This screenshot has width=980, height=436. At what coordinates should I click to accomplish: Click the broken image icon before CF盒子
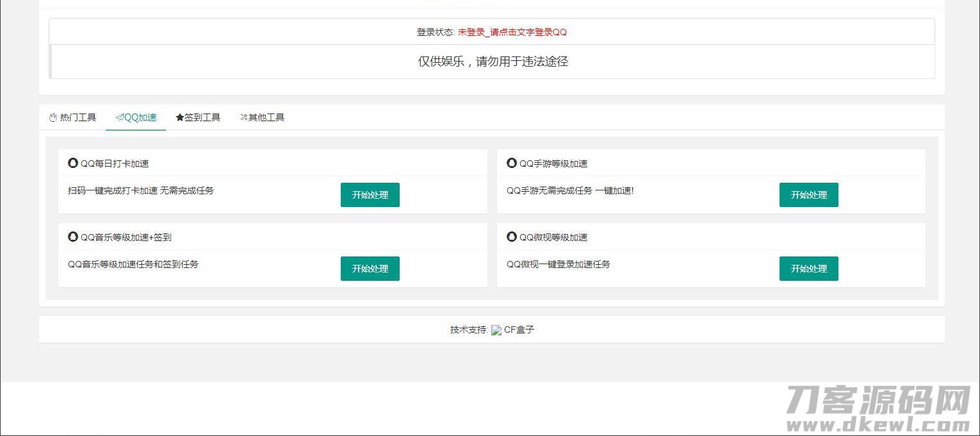(x=496, y=330)
